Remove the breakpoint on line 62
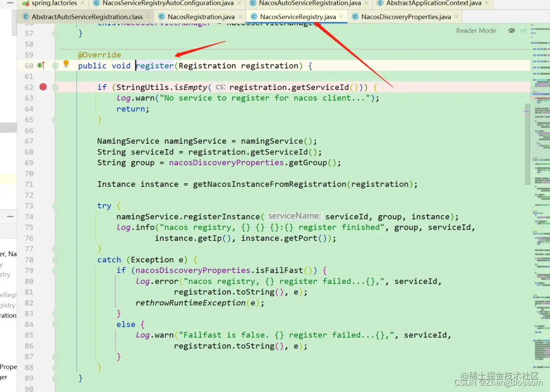The height and width of the screenshot is (392, 550). (43, 87)
